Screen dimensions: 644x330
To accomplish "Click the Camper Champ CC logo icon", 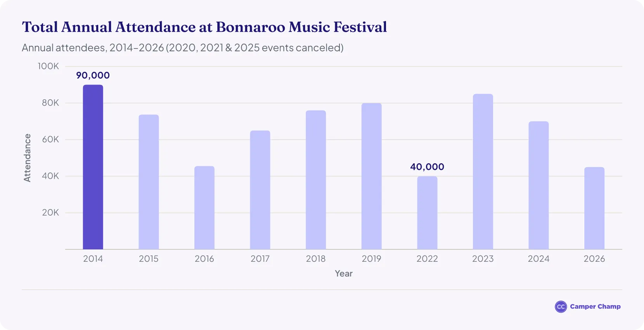I will [x=561, y=307].
